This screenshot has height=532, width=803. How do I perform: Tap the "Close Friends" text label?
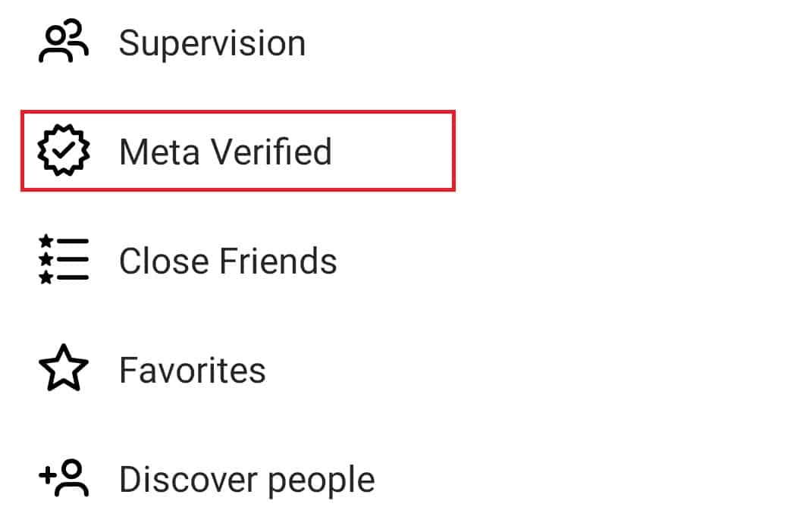click(228, 261)
